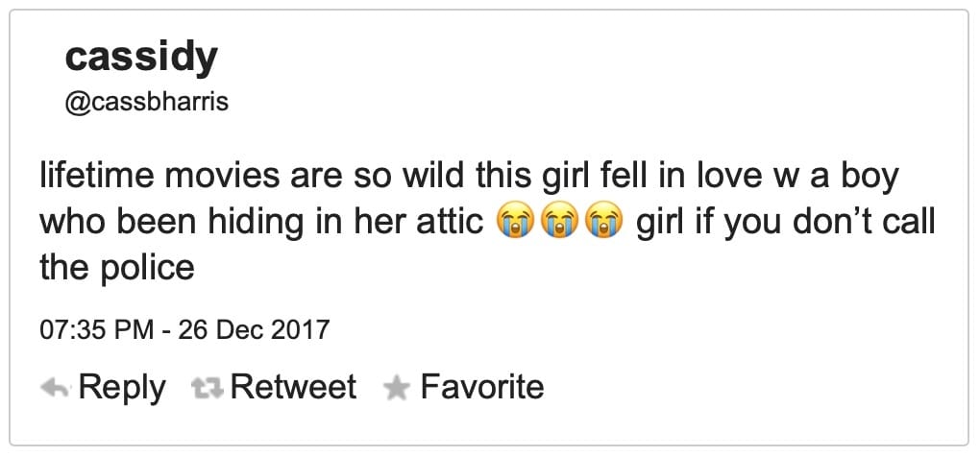
Task: Click the Reply arrow icon
Action: (x=55, y=389)
